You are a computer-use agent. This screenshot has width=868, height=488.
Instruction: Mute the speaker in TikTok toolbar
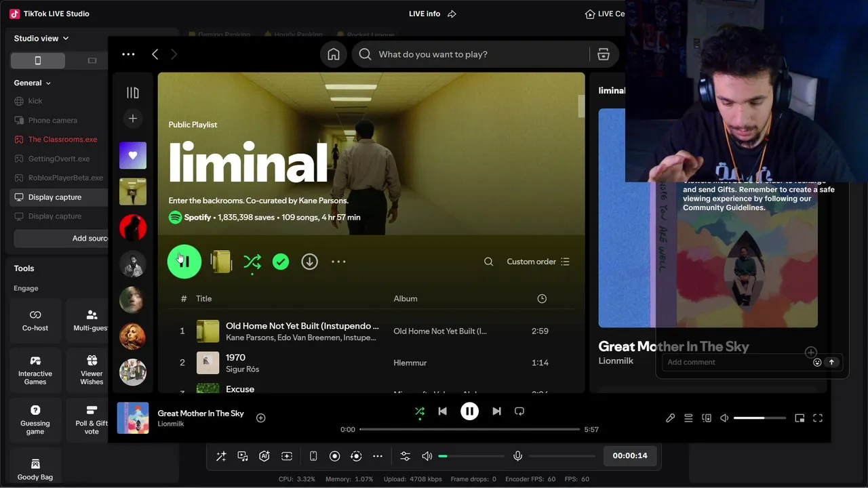[x=427, y=456]
